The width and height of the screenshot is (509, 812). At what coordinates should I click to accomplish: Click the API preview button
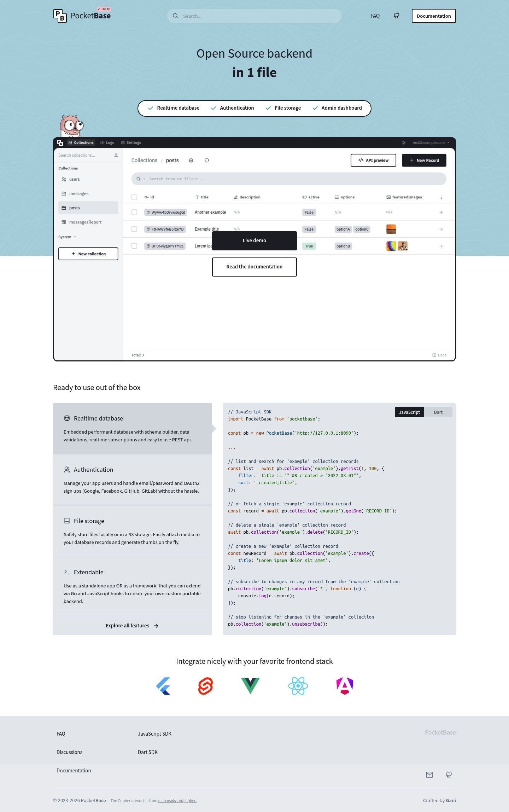coord(373,160)
